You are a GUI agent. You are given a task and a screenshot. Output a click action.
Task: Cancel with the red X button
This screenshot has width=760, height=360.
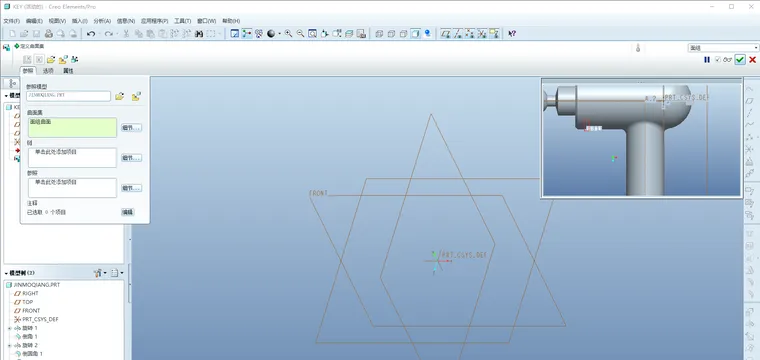(x=753, y=60)
